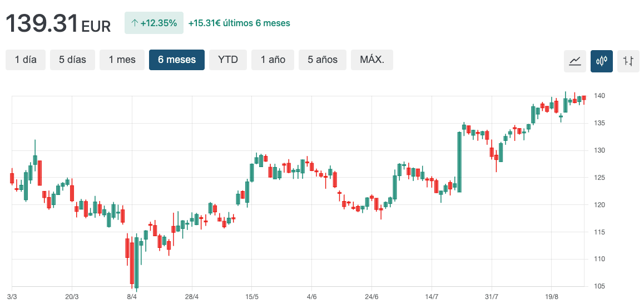This screenshot has height=308, width=644.
Task: Click the 140 price axis label
Action: [599, 96]
